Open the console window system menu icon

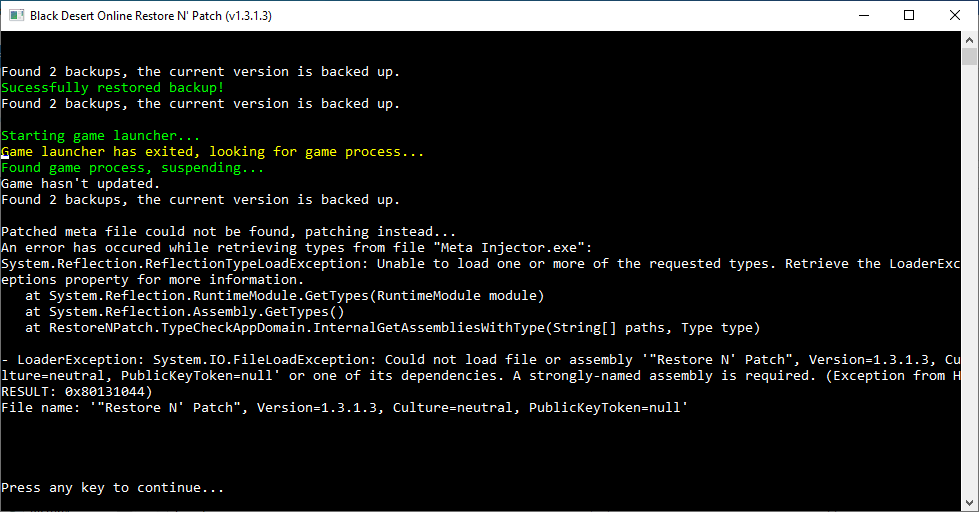click(x=15, y=15)
